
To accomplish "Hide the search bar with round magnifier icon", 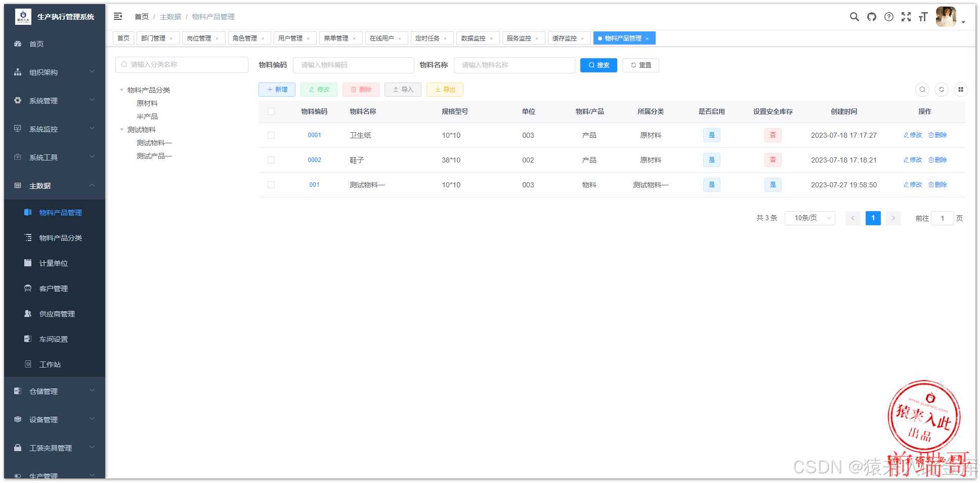I will tap(922, 90).
